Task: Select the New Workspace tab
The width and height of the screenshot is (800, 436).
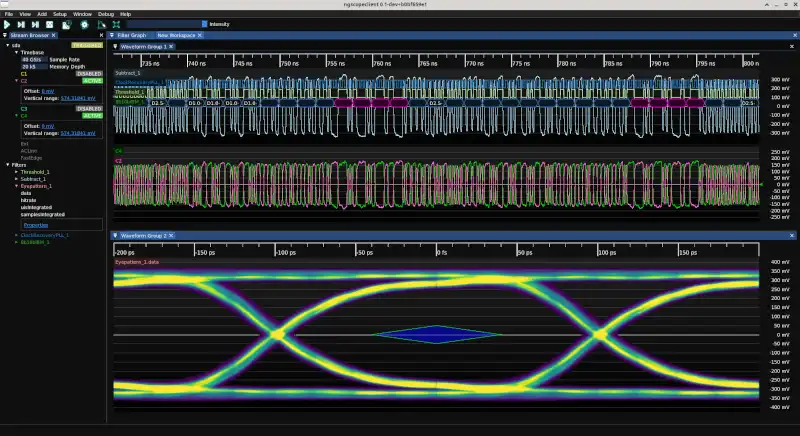Action: 176,35
